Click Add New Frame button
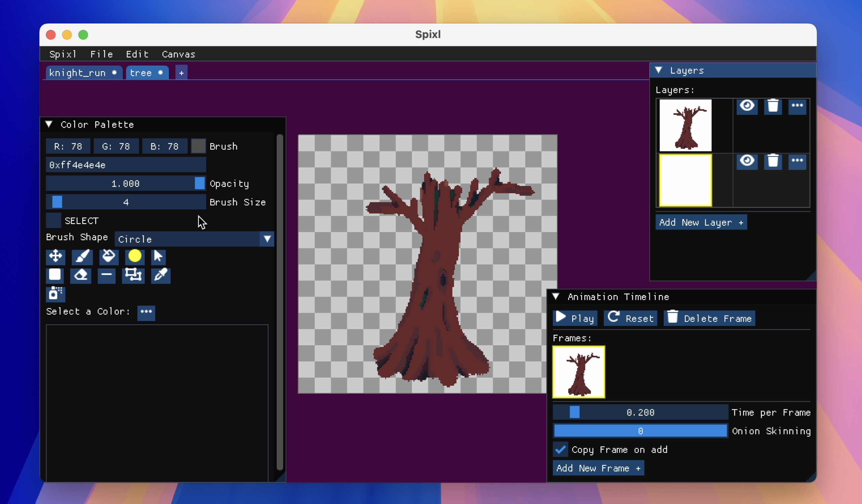 tap(598, 468)
